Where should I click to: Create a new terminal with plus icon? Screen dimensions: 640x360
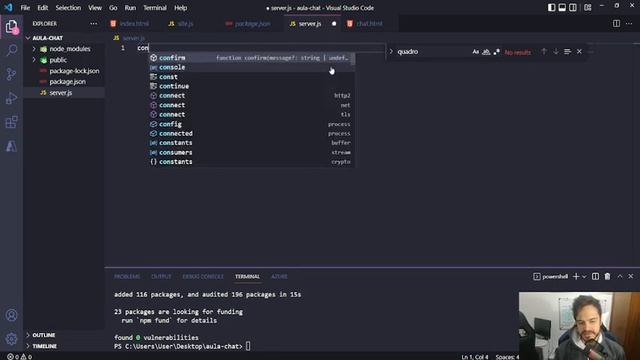tap(576, 276)
